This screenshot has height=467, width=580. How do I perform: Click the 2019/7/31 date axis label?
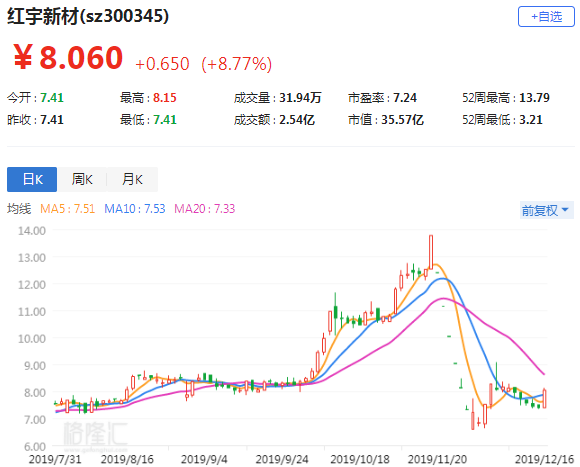(55, 459)
